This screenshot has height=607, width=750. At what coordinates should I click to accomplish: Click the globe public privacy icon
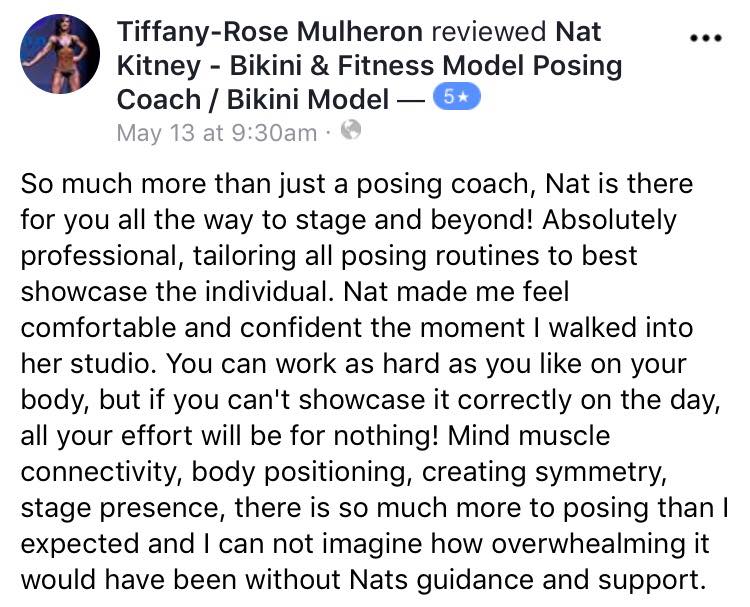(x=351, y=130)
